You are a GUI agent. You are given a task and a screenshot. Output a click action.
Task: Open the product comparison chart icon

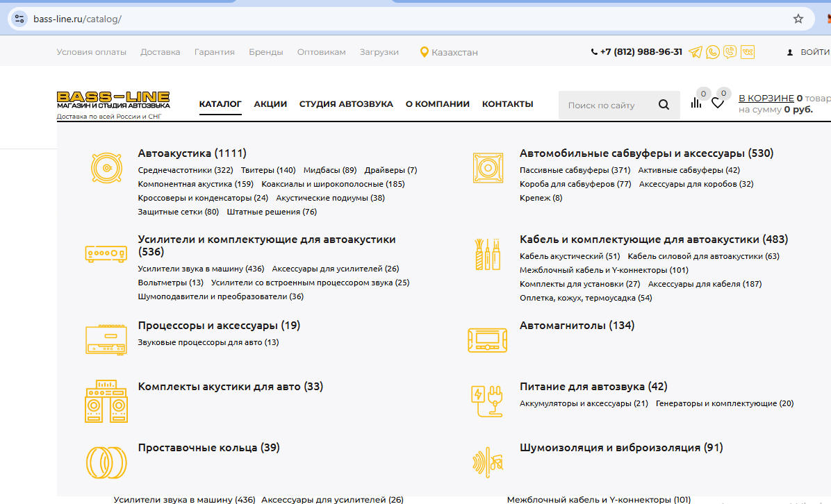point(696,102)
